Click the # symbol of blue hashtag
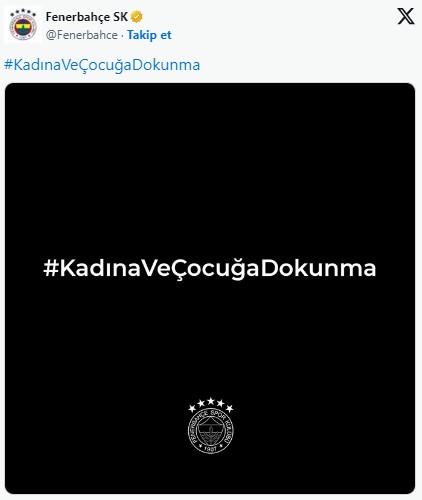This screenshot has width=422, height=500. pos(8,65)
